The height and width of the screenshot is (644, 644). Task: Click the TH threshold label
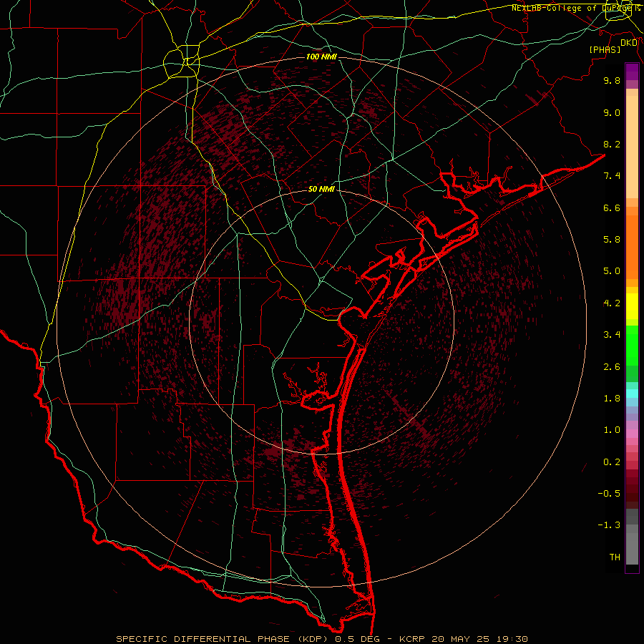click(615, 557)
